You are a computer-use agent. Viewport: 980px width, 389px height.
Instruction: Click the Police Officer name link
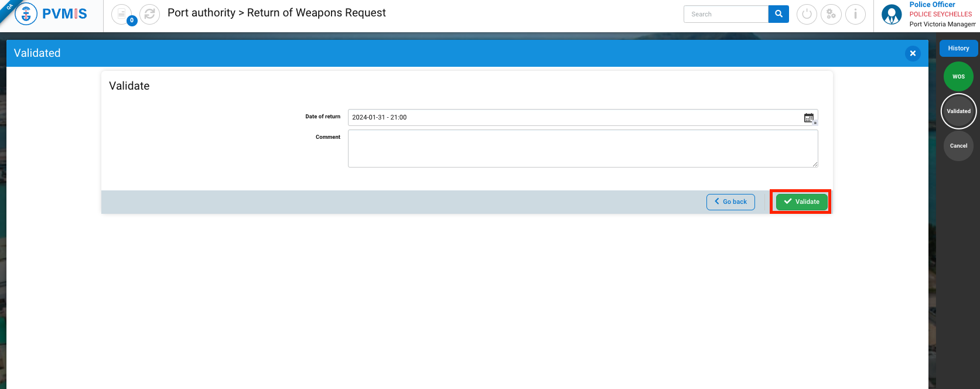coord(932,5)
